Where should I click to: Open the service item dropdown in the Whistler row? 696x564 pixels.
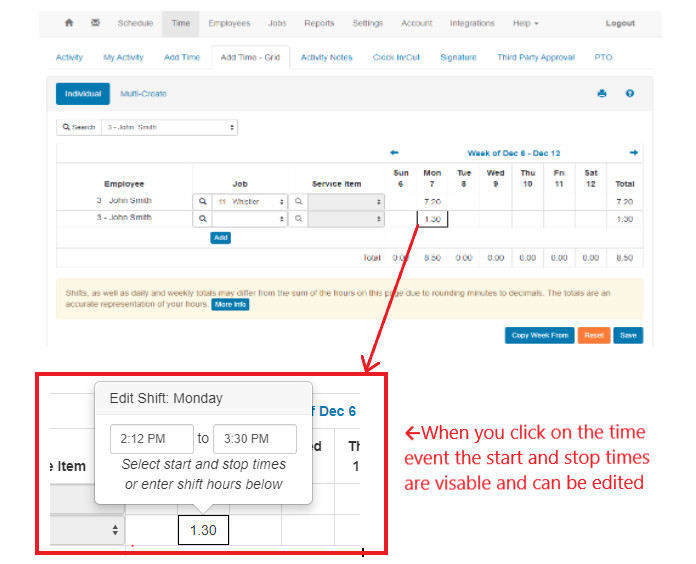point(346,201)
